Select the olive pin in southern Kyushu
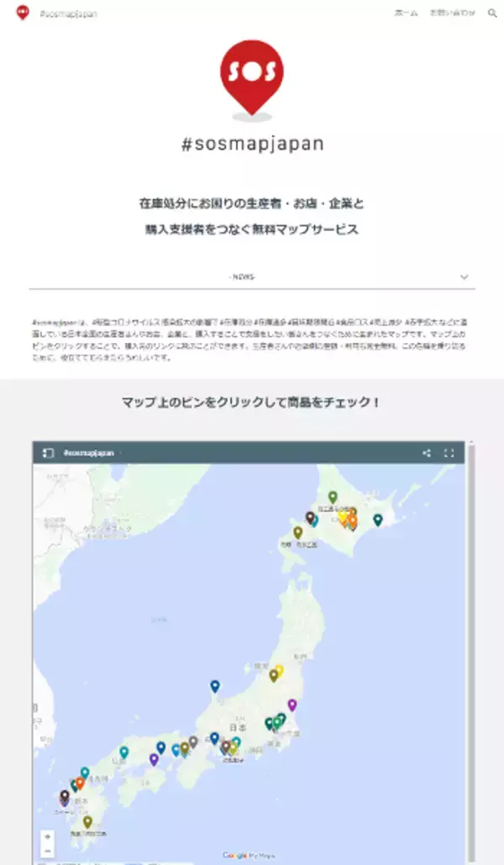This screenshot has height=865, width=504. pyautogui.click(x=87, y=822)
